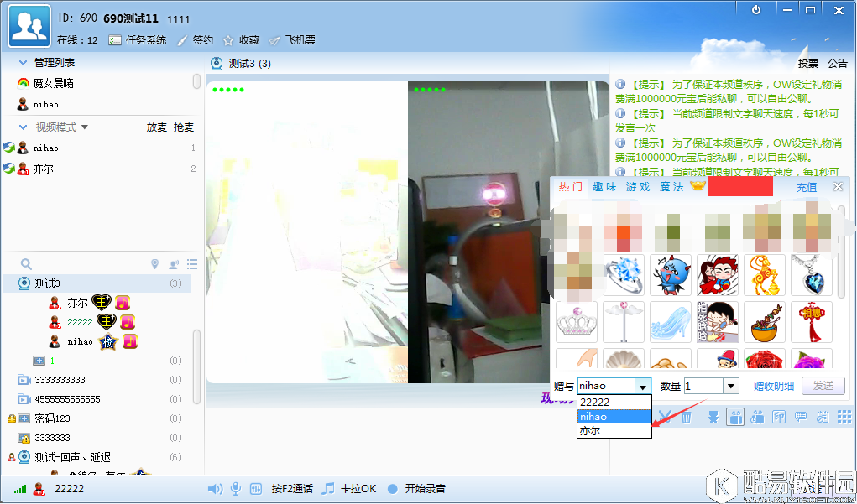Viewport: 857px width, 504px height.
Task: Open the chat bubble icon in the gift toolbar
Action: 801,417
